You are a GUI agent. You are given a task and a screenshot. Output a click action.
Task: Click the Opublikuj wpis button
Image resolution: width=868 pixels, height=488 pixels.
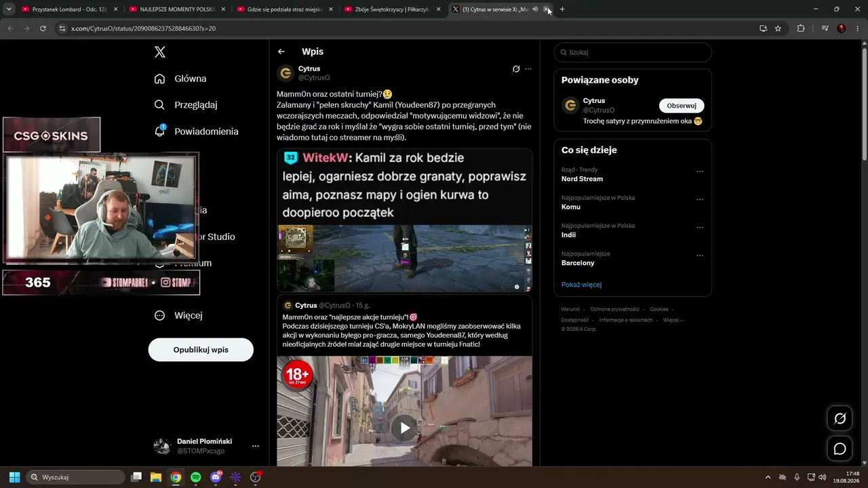[201, 350]
